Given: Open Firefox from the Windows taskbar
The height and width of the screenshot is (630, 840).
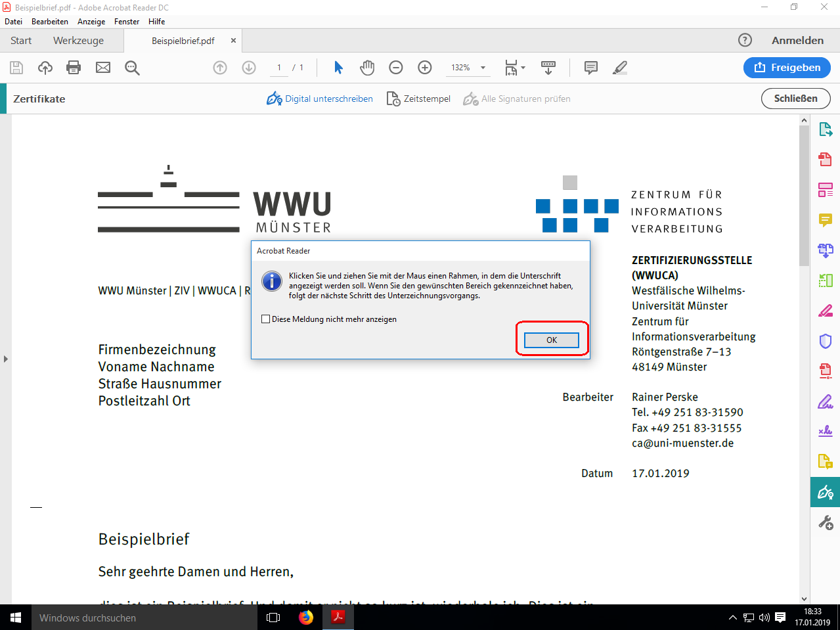Looking at the screenshot, I should 306,618.
